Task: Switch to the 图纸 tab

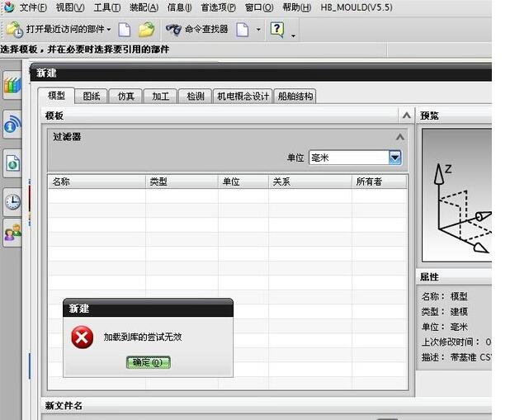Action: 92,97
